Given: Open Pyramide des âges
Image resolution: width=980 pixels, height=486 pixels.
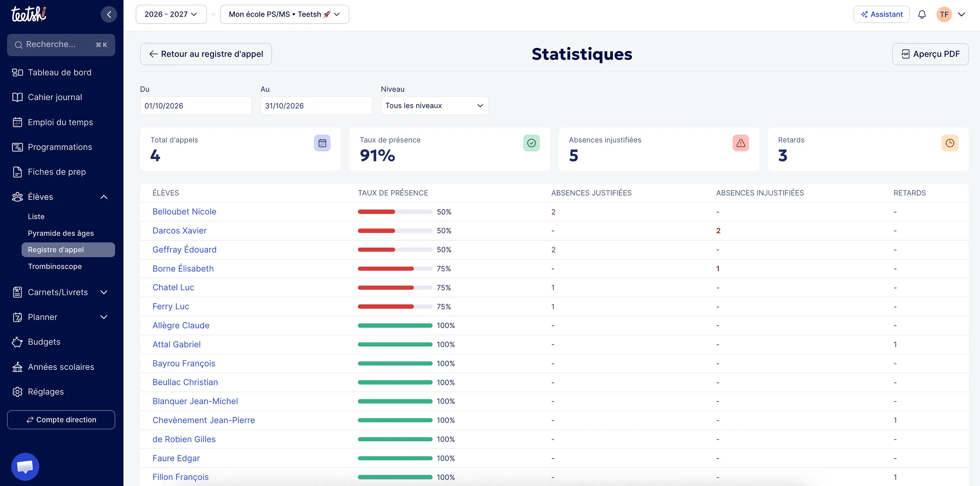Looking at the screenshot, I should click(60, 233).
